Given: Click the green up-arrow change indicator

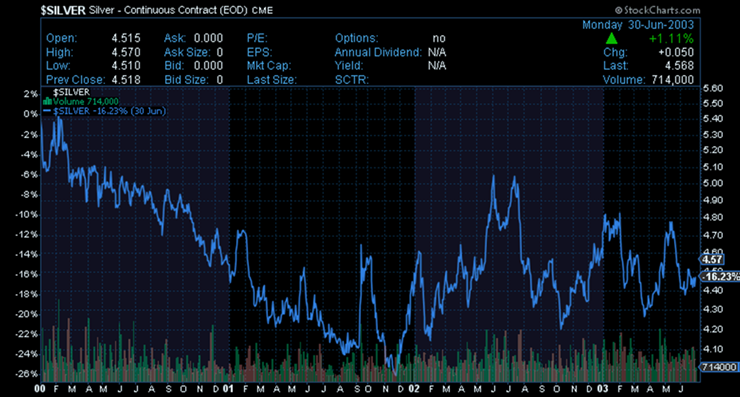Looking at the screenshot, I should [611, 38].
